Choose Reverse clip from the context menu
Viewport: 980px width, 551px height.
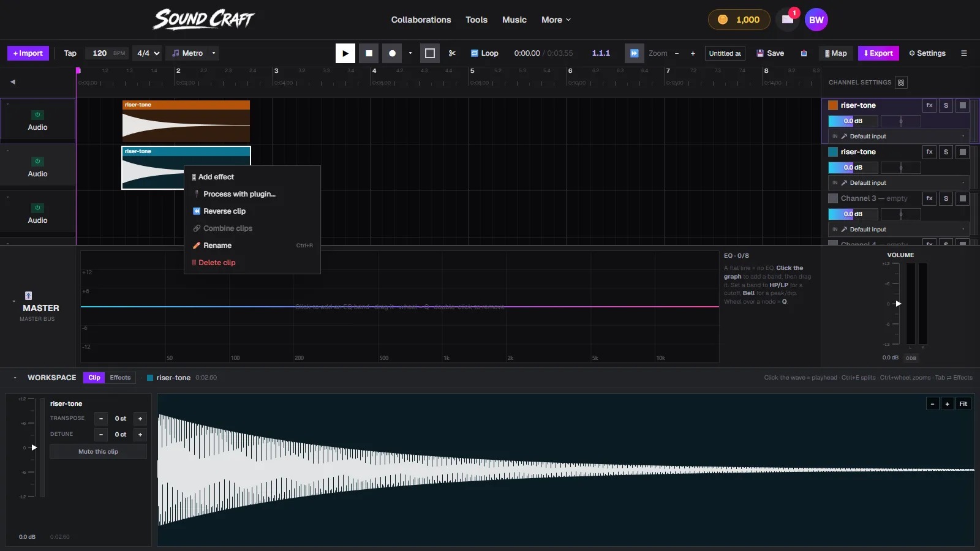click(252, 211)
